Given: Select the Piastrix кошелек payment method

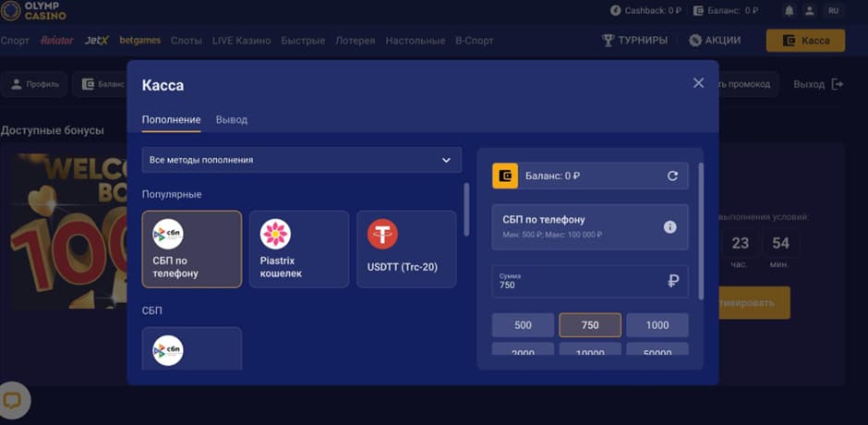Looking at the screenshot, I should [x=299, y=249].
